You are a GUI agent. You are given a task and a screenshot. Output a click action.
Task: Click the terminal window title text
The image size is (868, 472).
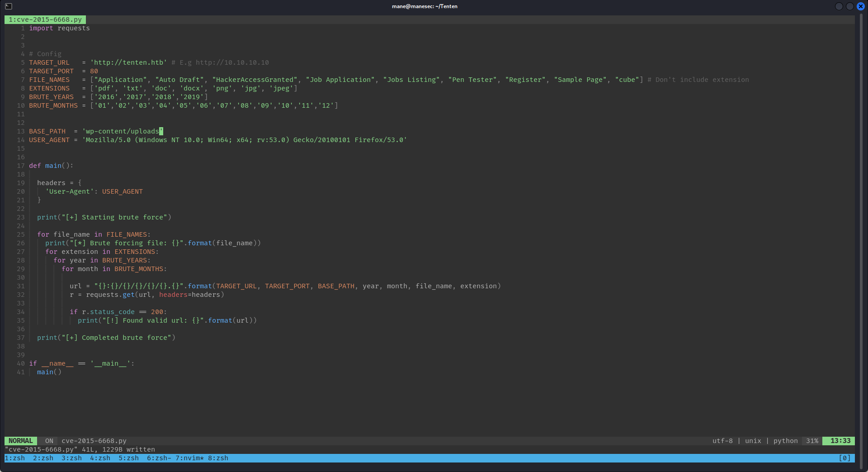tap(425, 6)
